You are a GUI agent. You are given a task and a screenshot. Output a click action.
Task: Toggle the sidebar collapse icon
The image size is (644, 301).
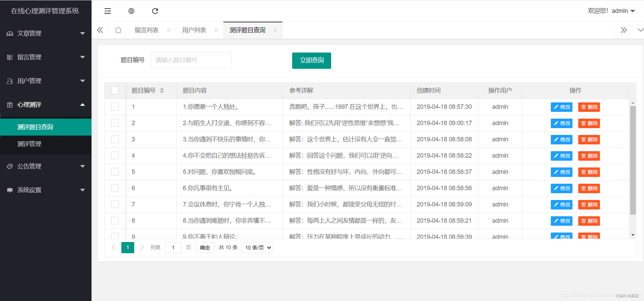pyautogui.click(x=107, y=11)
